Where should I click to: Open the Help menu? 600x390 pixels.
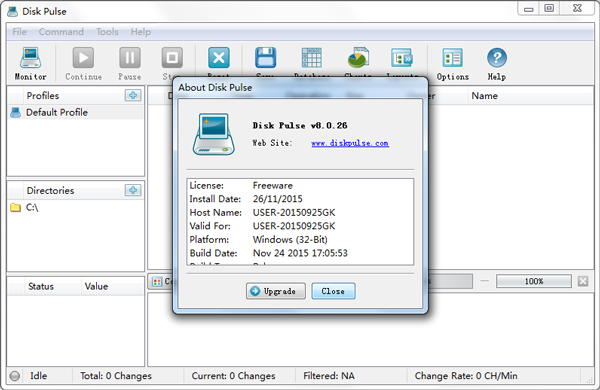pos(140,32)
